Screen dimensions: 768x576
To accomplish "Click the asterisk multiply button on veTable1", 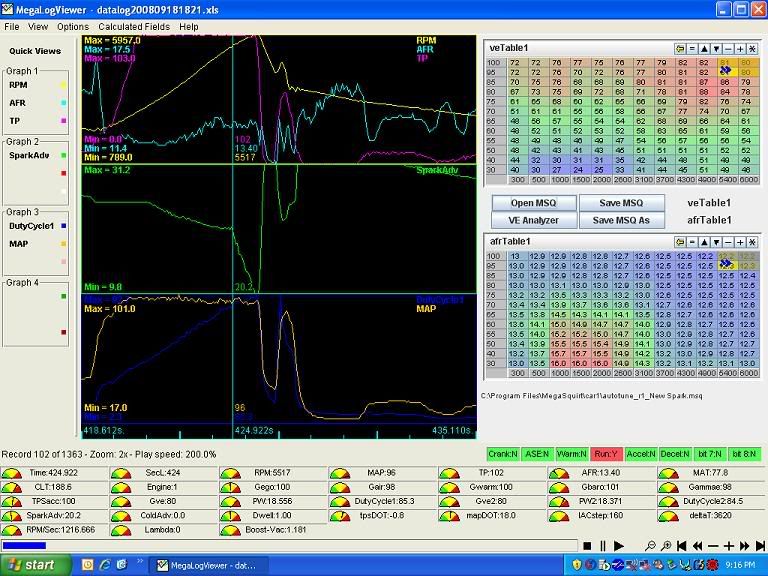I will click(752, 48).
